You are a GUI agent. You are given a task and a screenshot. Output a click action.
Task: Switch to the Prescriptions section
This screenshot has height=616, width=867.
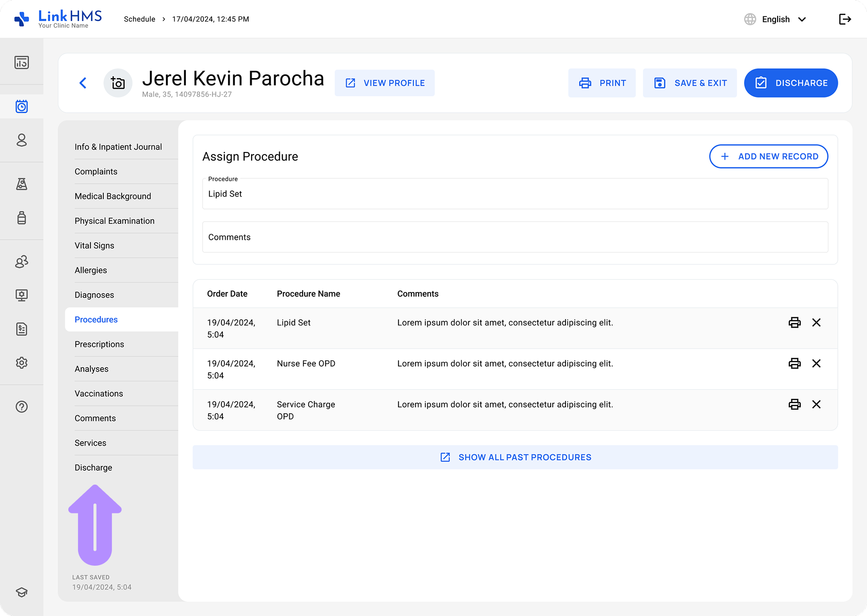pyautogui.click(x=99, y=344)
